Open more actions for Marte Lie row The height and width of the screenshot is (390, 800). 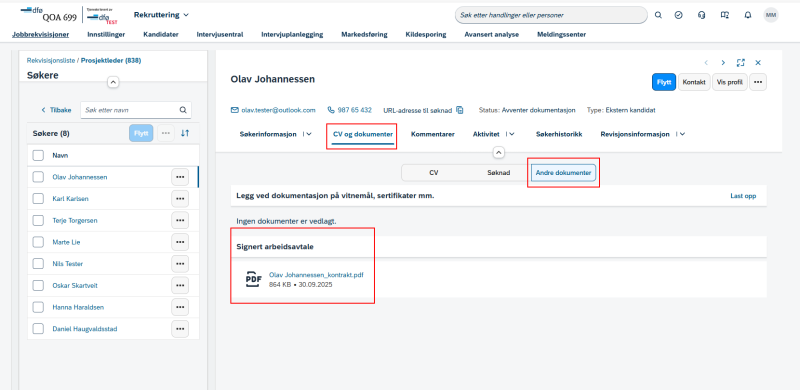[x=180, y=242]
